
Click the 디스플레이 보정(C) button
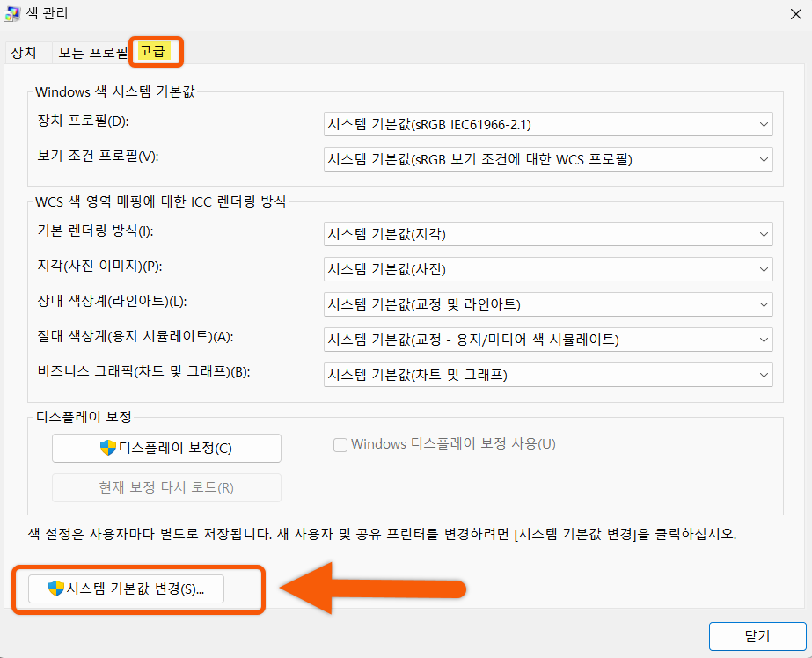click(166, 448)
